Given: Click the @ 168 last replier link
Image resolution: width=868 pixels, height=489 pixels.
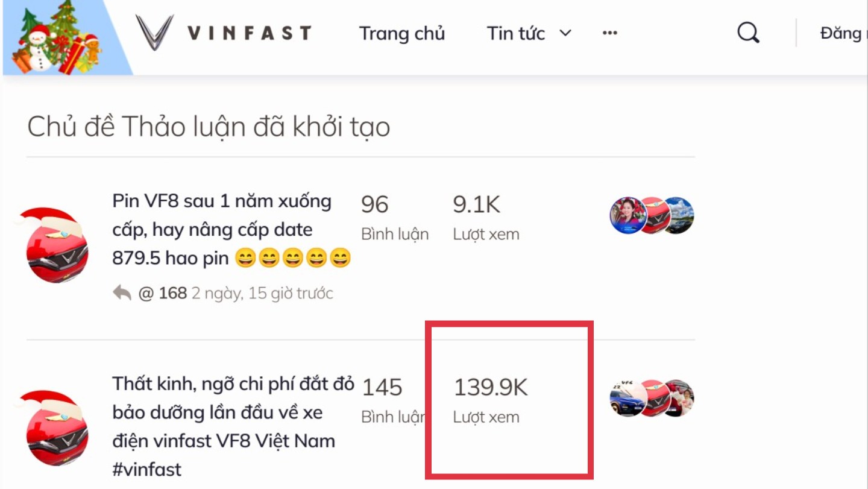Looking at the screenshot, I should 163,294.
